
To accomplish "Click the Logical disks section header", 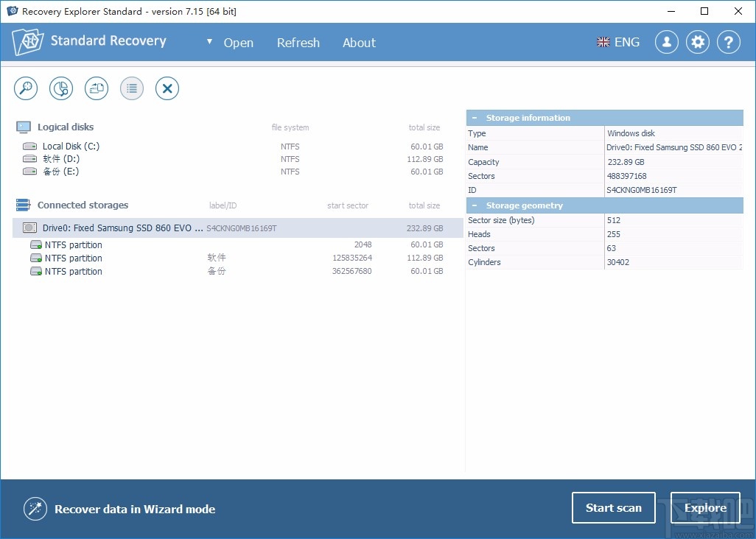I will (x=66, y=127).
